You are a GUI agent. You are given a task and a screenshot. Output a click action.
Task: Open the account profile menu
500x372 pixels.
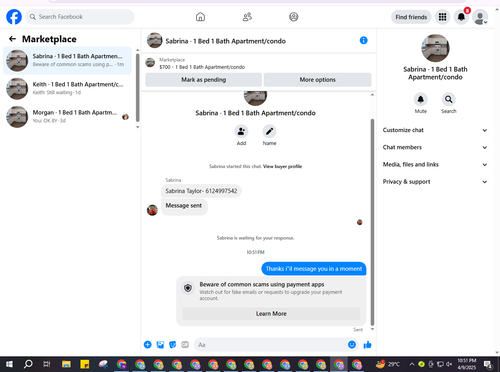coord(480,17)
